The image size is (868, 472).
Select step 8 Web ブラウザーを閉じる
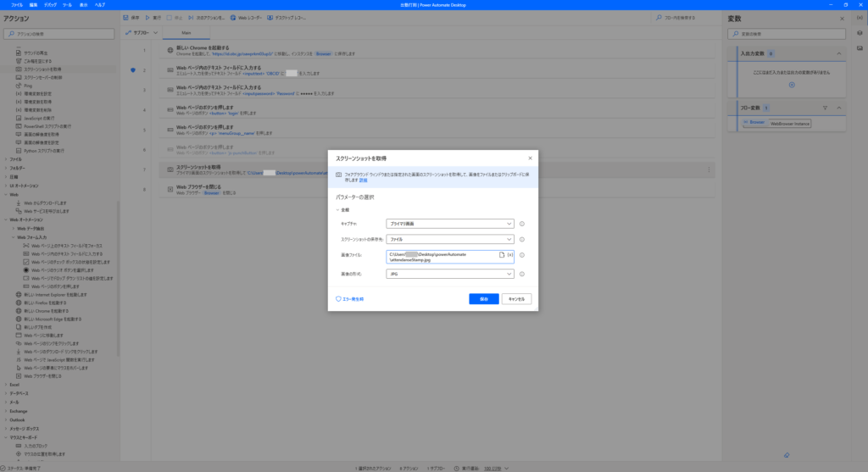point(437,190)
